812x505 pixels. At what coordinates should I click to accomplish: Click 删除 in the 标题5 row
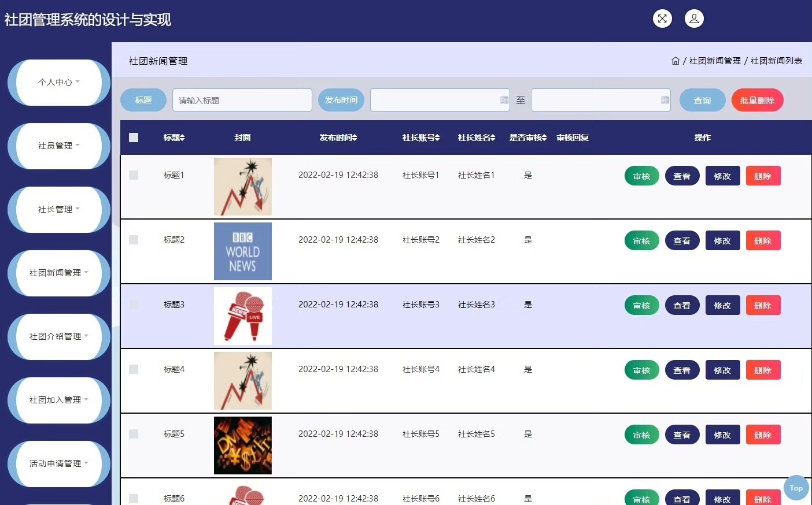click(x=763, y=435)
